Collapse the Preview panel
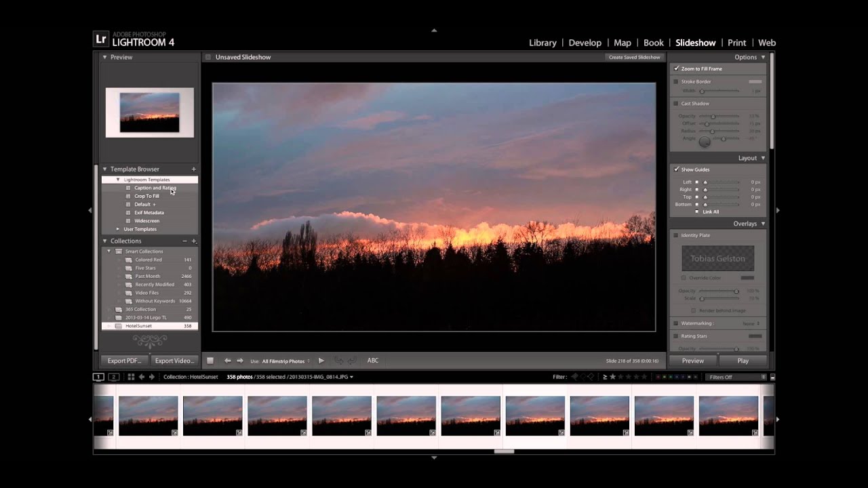This screenshot has width=868, height=488. pyautogui.click(x=104, y=57)
